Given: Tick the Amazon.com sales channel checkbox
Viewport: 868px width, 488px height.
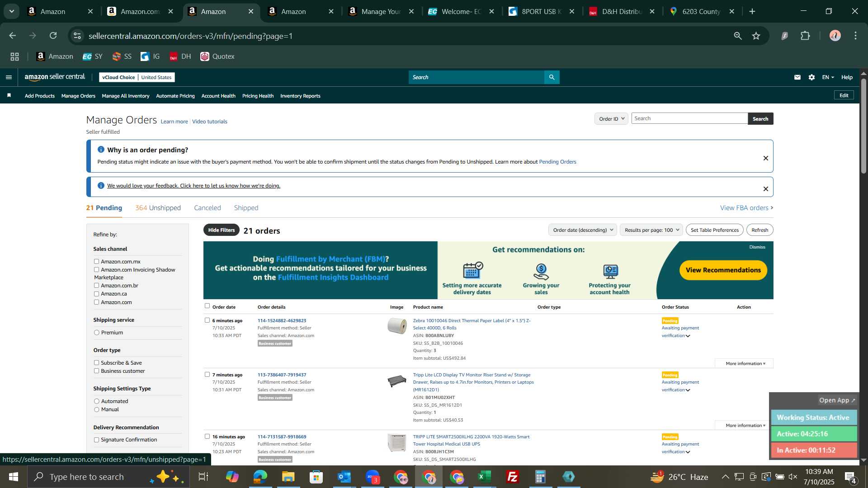Looking at the screenshot, I should (96, 302).
